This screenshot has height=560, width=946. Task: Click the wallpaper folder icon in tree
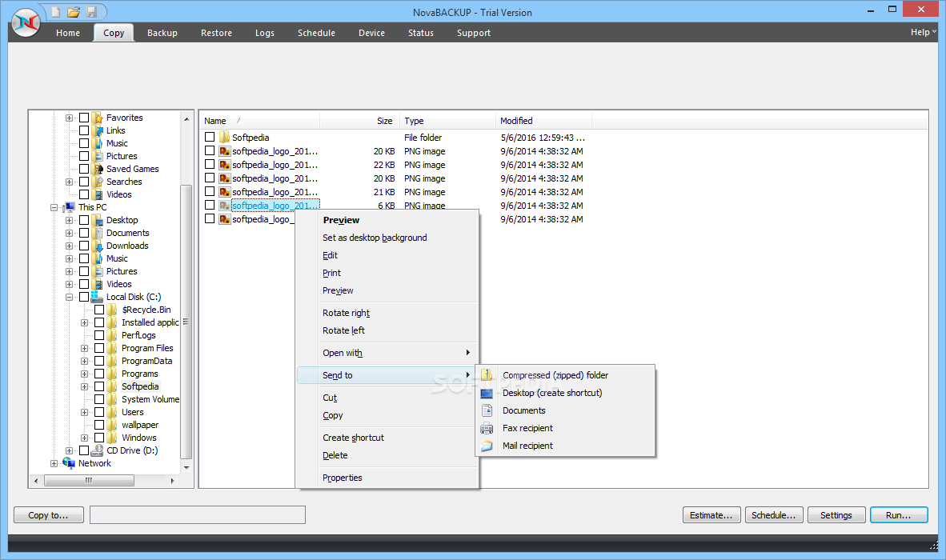pyautogui.click(x=112, y=425)
